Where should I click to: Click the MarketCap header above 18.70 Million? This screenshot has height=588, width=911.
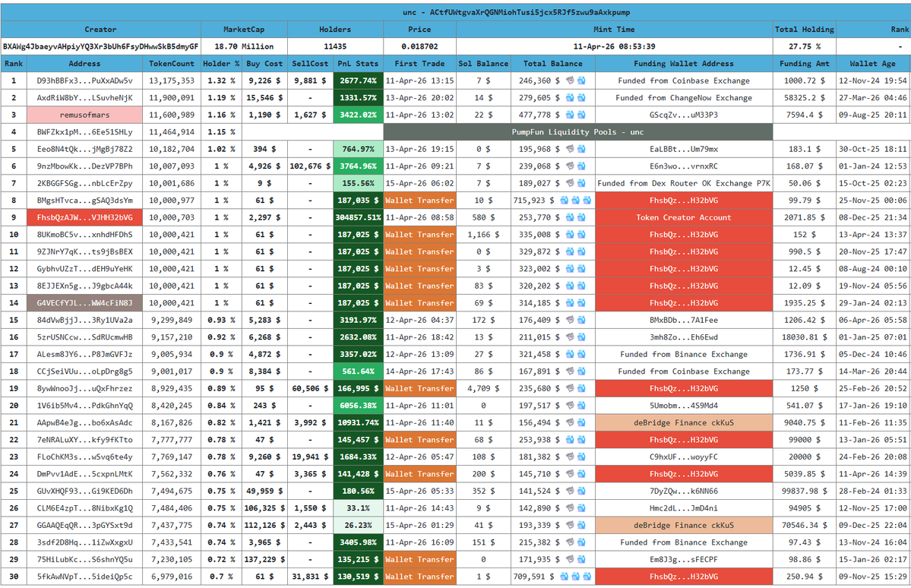(244, 30)
